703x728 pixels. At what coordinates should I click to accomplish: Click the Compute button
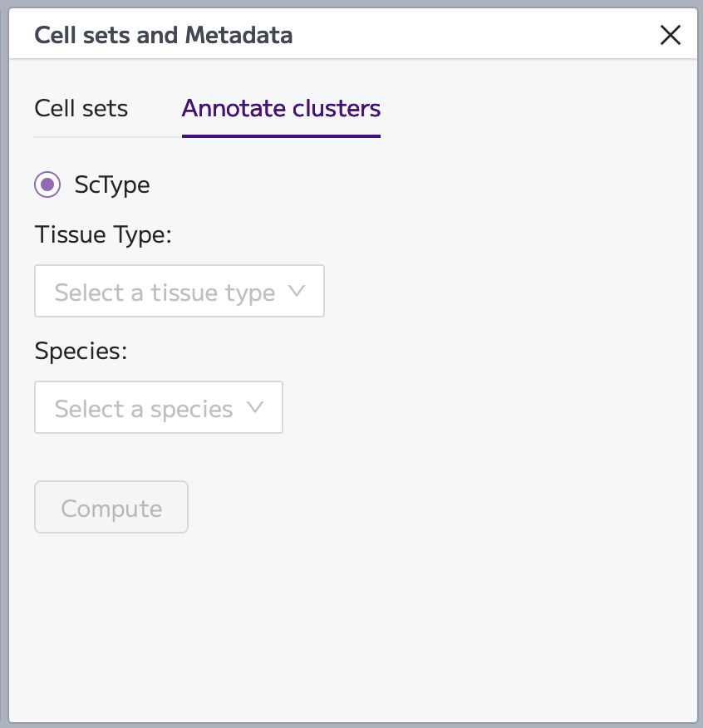(111, 507)
